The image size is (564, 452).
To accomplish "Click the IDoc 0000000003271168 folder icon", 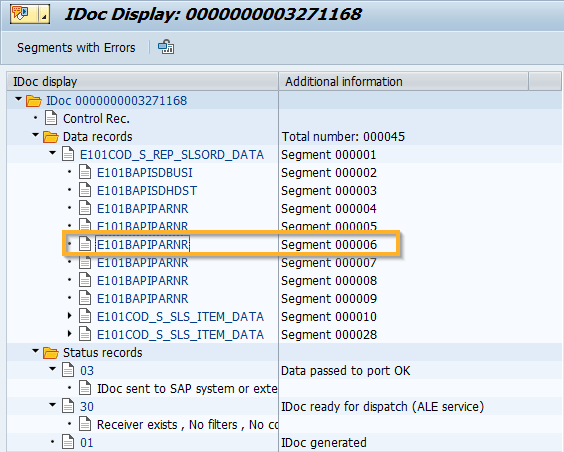I will point(34,101).
